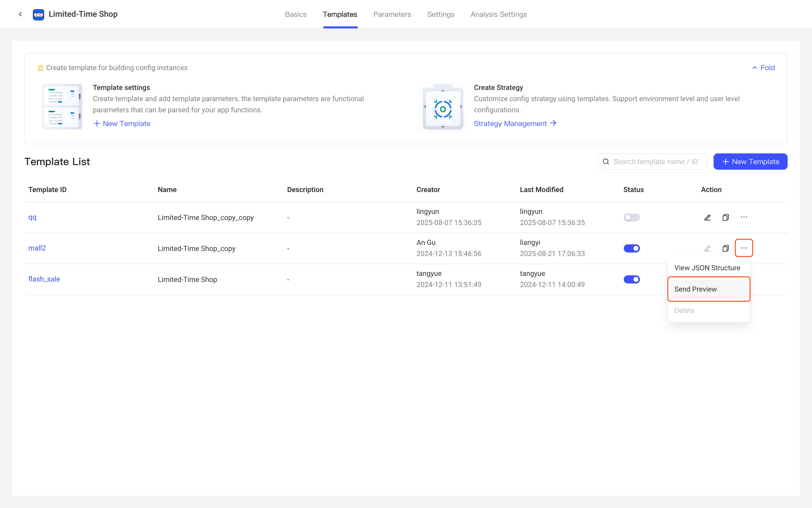Viewport: 812px width, 508px height.
Task: Copy the qq template with duplicate icon
Action: tap(725, 217)
